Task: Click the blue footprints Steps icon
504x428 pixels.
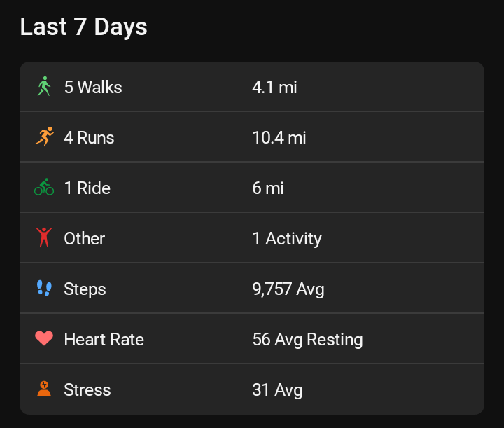Action: 44,289
